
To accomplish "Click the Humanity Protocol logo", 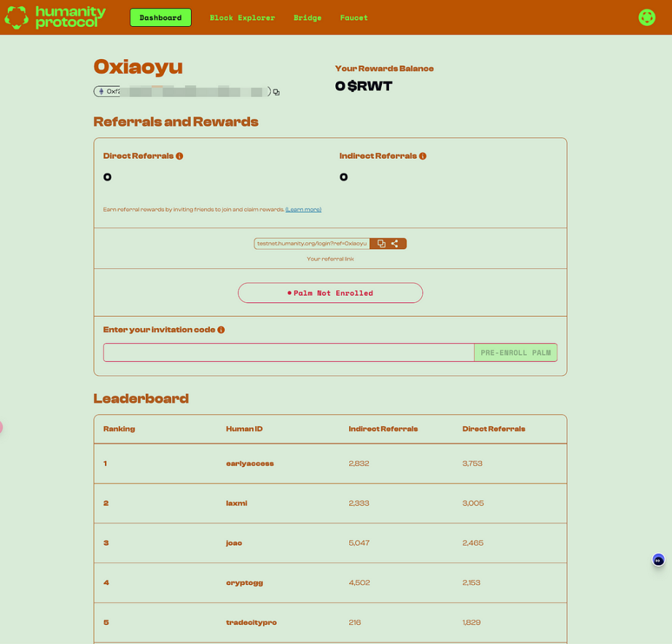I will coord(55,17).
